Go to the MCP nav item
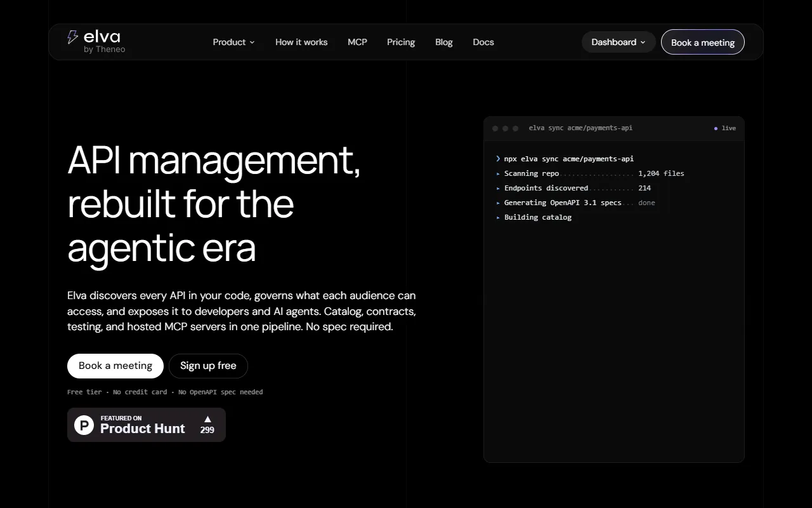This screenshot has height=508, width=812. (357, 42)
